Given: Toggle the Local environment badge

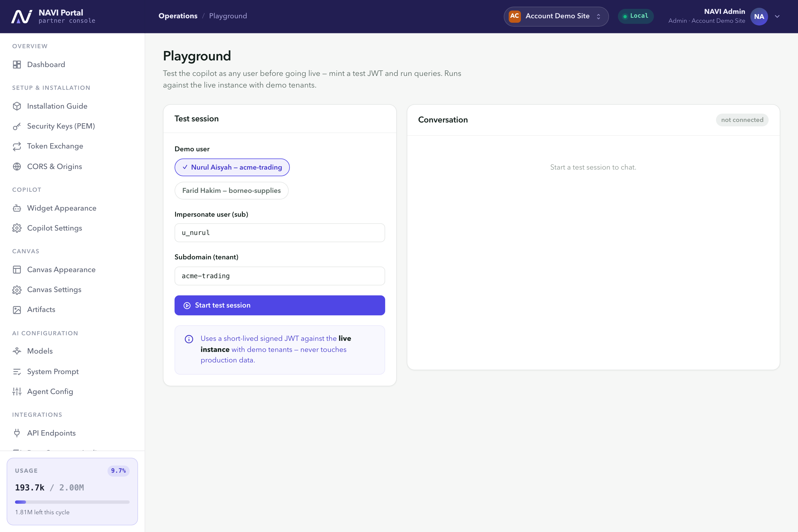Looking at the screenshot, I should coord(635,16).
